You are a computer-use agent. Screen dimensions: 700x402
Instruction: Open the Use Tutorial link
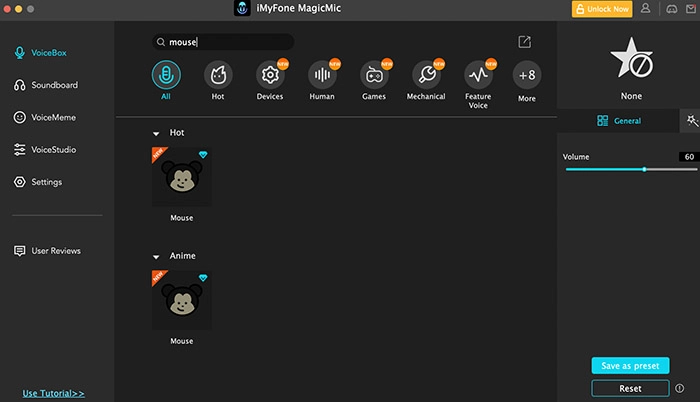(x=53, y=393)
